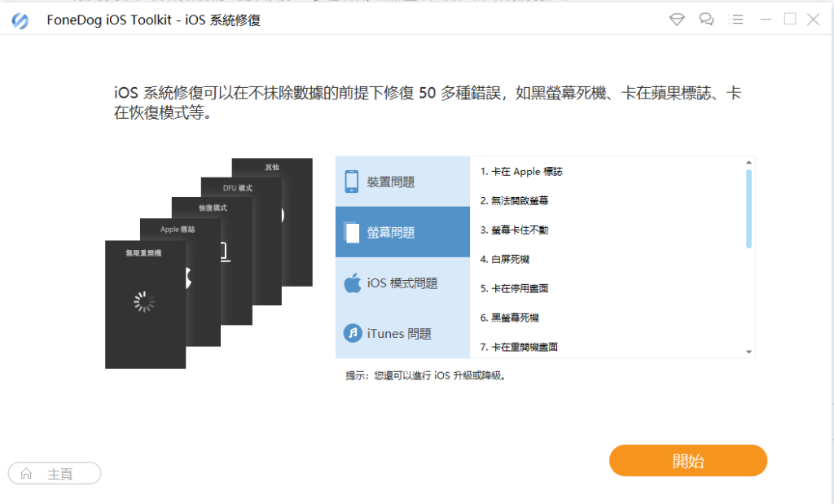The image size is (834, 504).
Task: Click the iTunes music note icon
Action: click(x=352, y=333)
